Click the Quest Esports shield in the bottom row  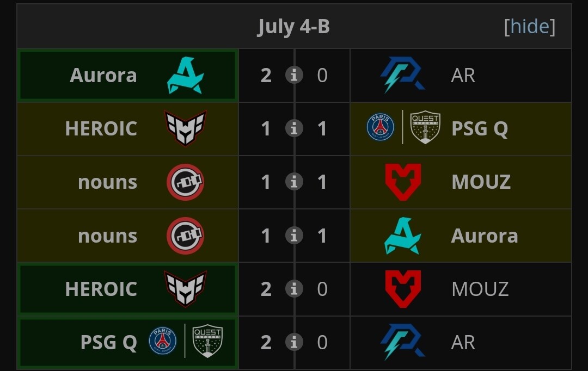point(207,341)
